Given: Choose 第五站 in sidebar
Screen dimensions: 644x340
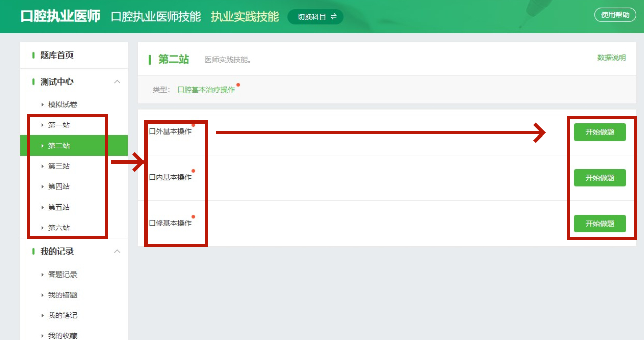Looking at the screenshot, I should (59, 207).
